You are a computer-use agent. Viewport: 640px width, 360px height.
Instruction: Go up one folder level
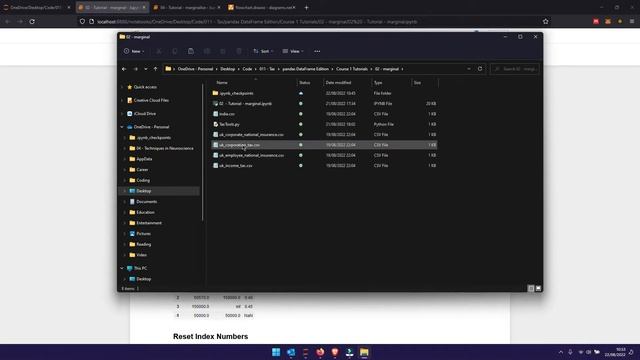[x=156, y=69]
